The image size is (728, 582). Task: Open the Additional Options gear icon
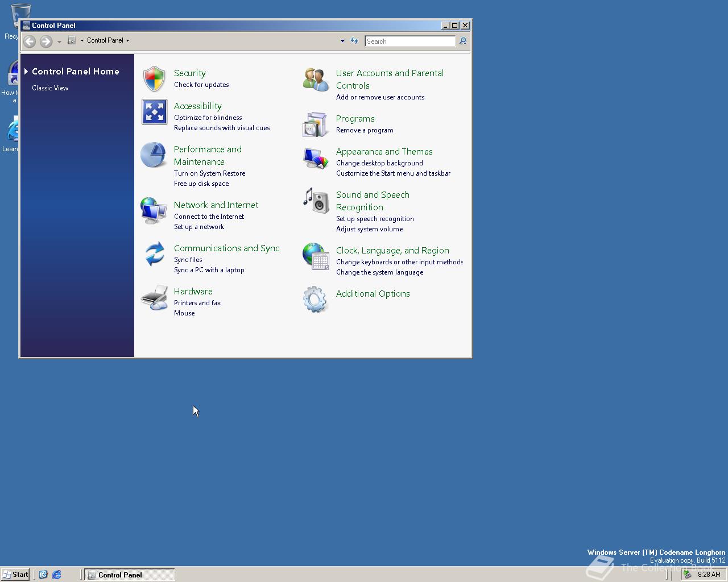pos(315,299)
